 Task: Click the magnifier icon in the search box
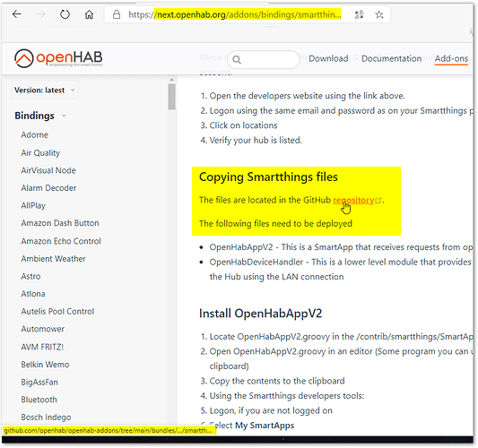pos(237,60)
